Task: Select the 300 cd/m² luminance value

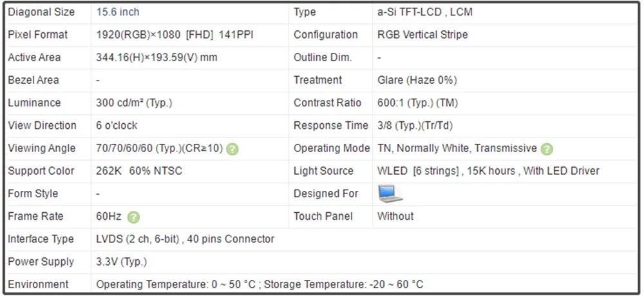Action: [x=134, y=103]
